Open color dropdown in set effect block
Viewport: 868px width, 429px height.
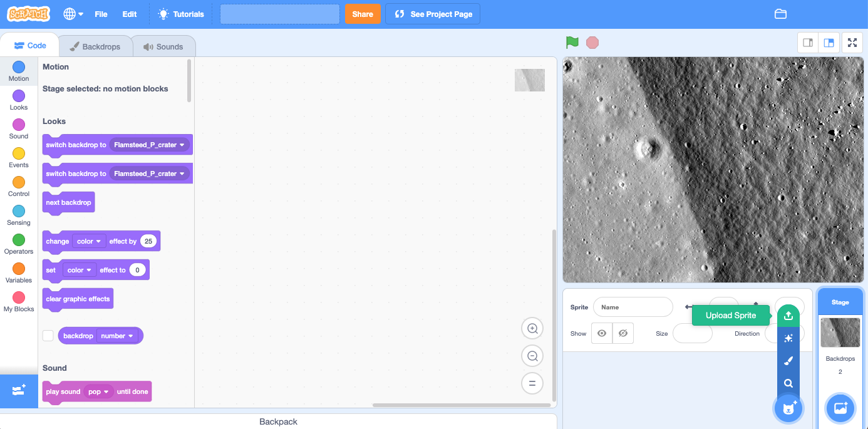point(80,270)
